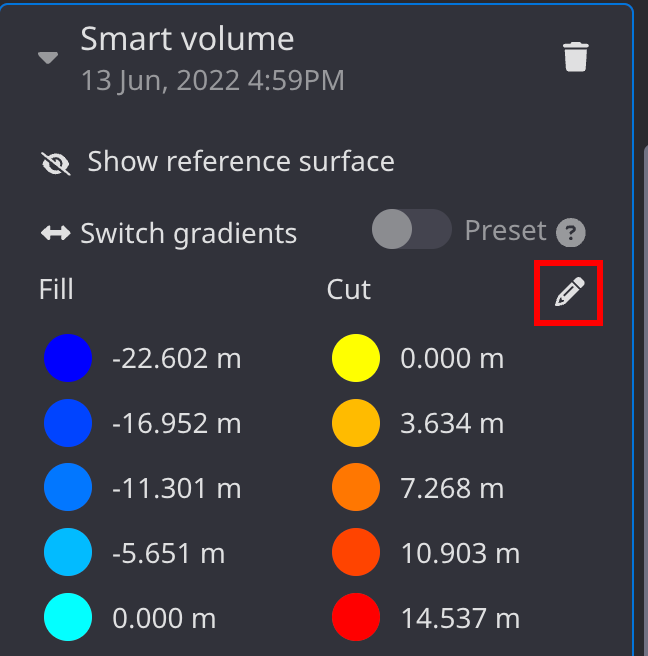Collapse the Smart volume section
This screenshot has width=648, height=656.
click(48, 58)
